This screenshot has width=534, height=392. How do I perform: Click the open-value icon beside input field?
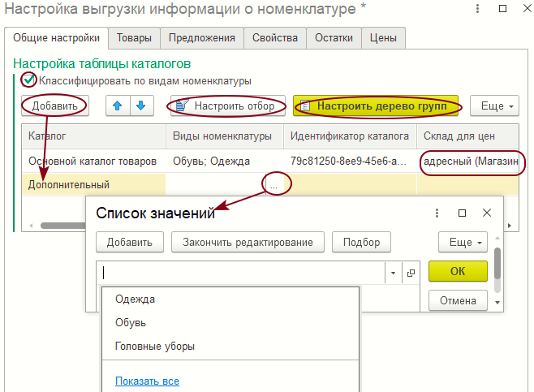411,273
